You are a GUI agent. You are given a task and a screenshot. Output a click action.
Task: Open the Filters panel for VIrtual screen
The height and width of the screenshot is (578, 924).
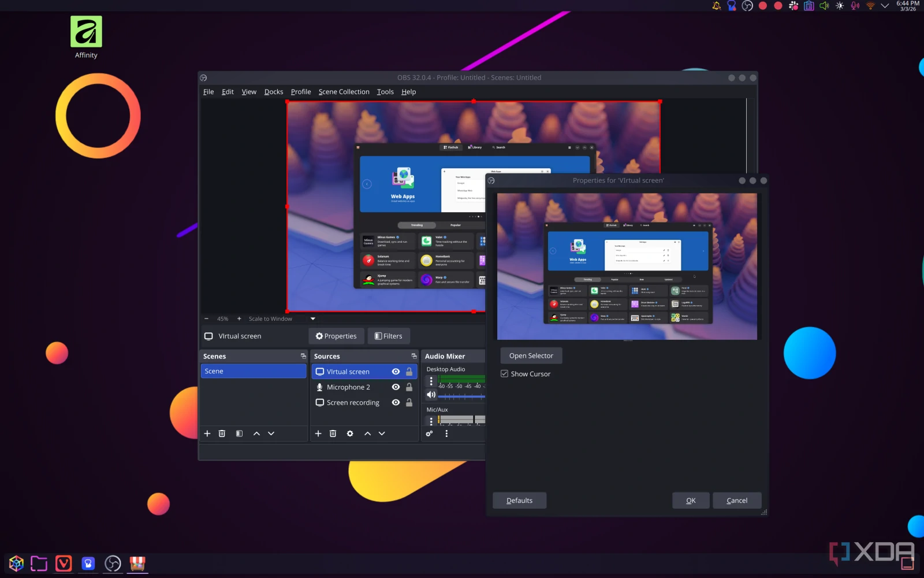pyautogui.click(x=389, y=336)
